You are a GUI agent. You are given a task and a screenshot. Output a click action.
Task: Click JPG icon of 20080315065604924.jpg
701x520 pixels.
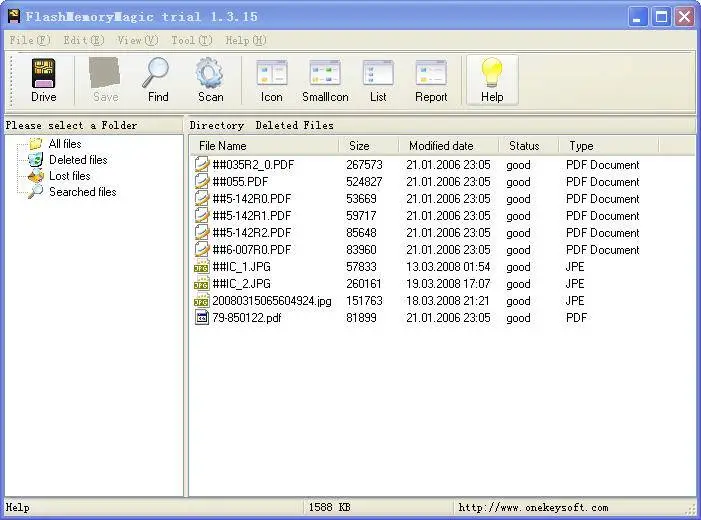point(202,300)
